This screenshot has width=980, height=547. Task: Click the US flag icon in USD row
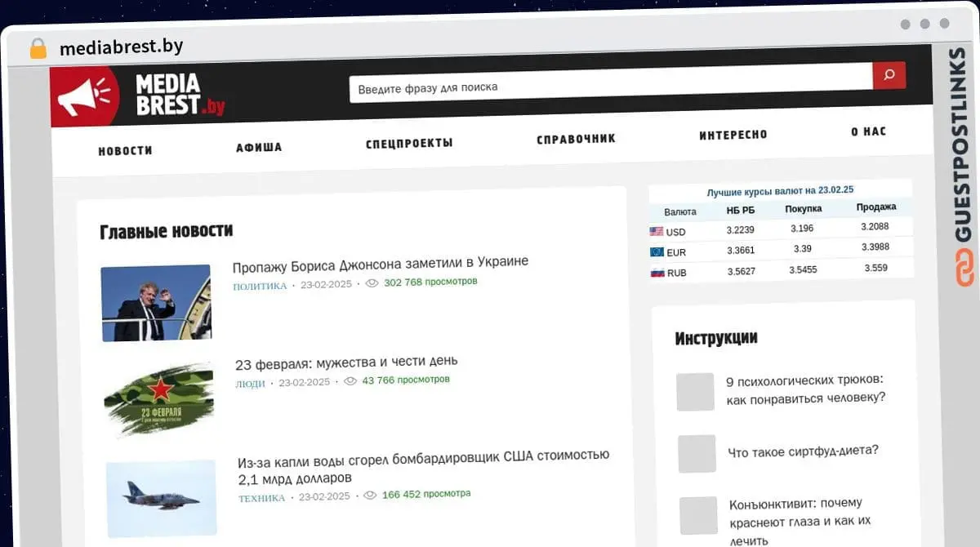pos(657,232)
